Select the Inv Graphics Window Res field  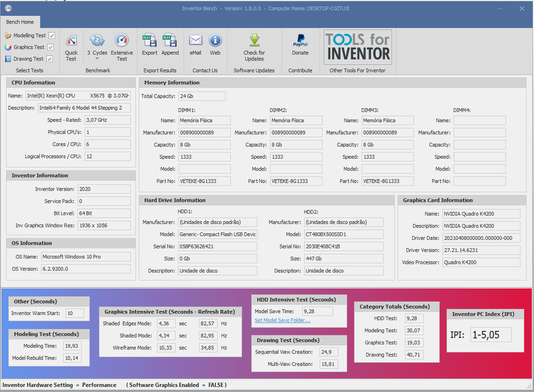click(x=104, y=225)
